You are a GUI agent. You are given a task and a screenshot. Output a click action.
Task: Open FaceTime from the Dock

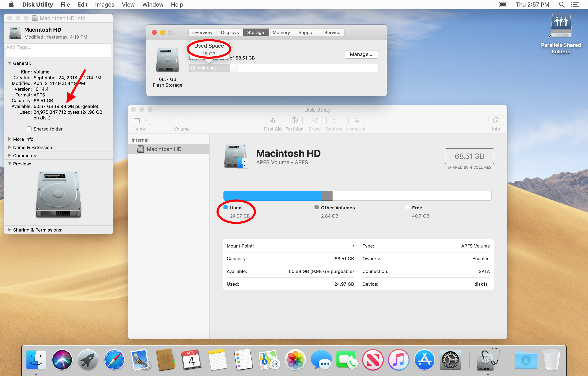point(347,360)
